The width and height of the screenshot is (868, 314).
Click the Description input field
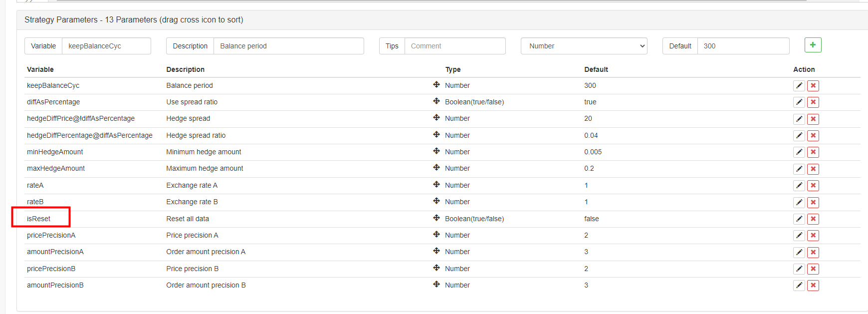coord(288,46)
